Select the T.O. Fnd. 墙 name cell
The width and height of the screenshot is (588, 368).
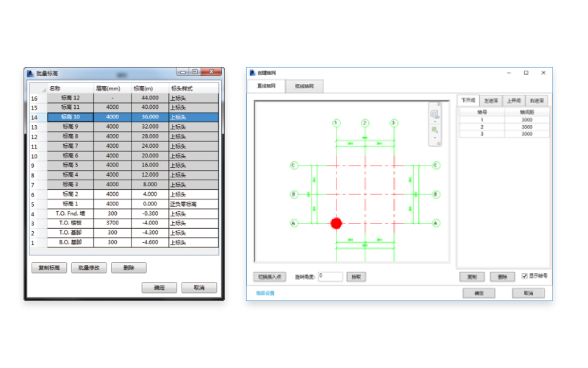(71, 213)
